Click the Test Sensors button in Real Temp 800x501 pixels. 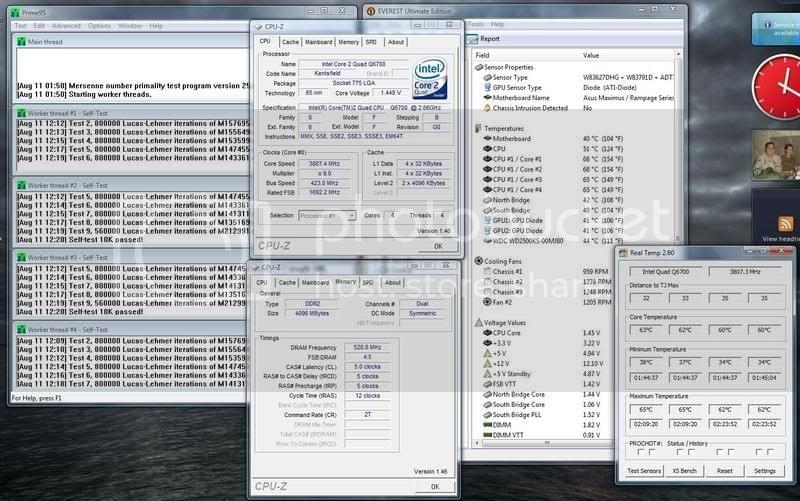[x=643, y=470]
